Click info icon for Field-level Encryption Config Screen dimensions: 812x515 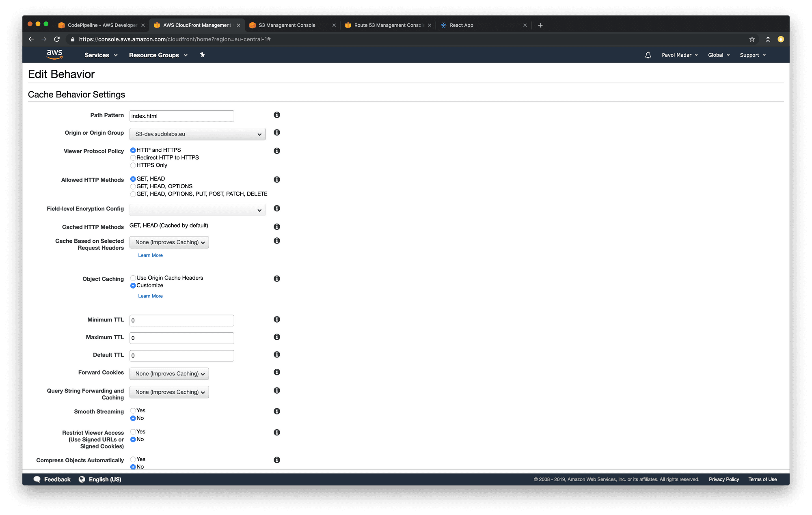pos(277,208)
